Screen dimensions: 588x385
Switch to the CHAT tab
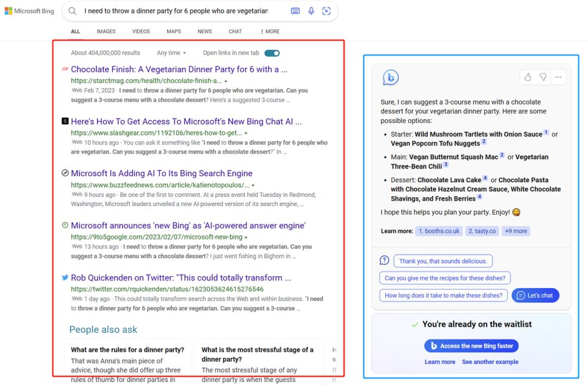coord(235,32)
